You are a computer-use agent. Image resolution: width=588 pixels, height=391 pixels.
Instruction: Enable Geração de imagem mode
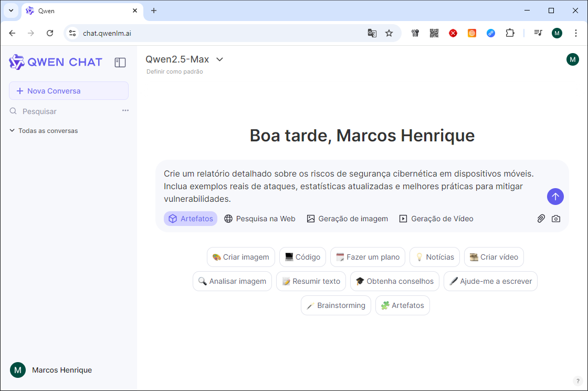coord(347,219)
